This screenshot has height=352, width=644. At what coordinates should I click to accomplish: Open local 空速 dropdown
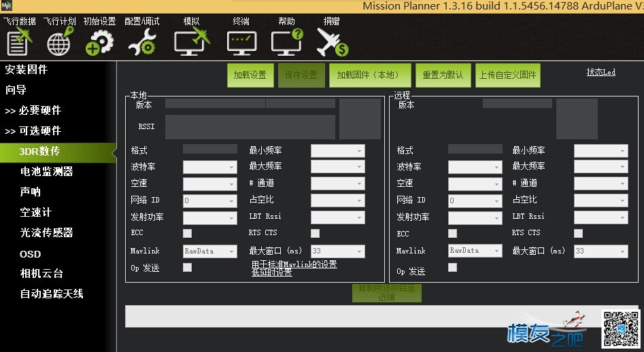click(x=210, y=183)
